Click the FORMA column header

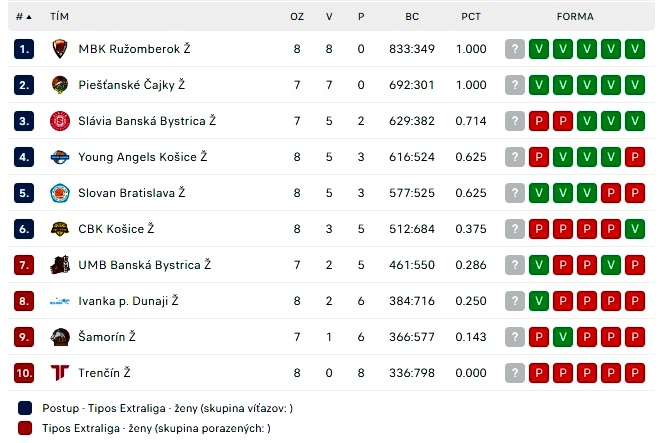575,17
